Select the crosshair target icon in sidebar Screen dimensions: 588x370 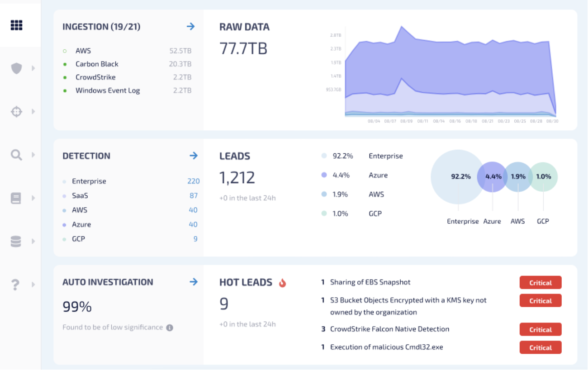click(x=16, y=111)
